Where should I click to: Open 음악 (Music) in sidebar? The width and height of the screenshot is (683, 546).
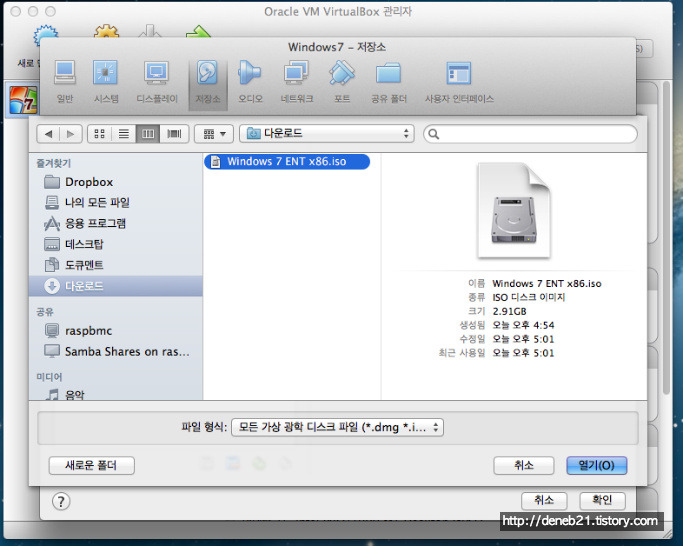click(x=115, y=394)
